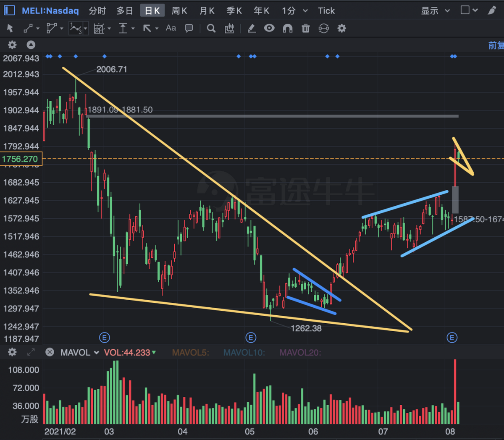Switch to Tick tab

pos(326,10)
